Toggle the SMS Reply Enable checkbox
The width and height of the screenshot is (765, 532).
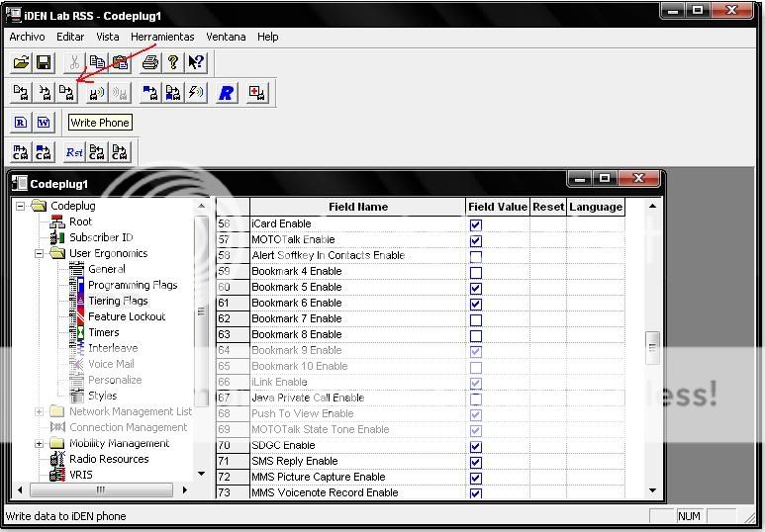[476, 462]
